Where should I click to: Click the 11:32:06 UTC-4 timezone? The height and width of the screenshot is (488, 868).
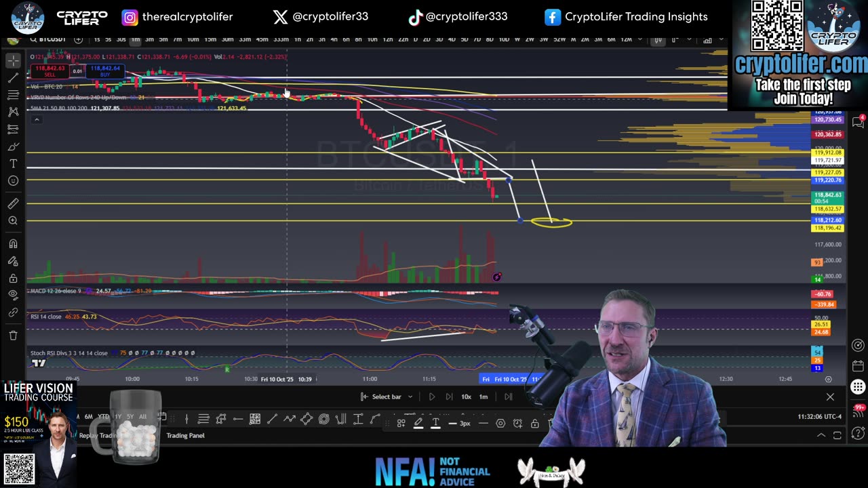tap(820, 416)
